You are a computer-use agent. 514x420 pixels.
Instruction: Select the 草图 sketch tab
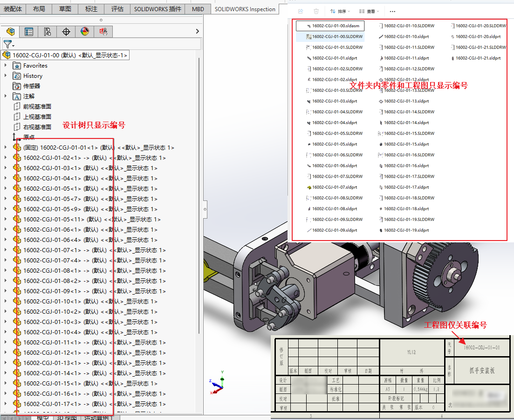tap(65, 9)
